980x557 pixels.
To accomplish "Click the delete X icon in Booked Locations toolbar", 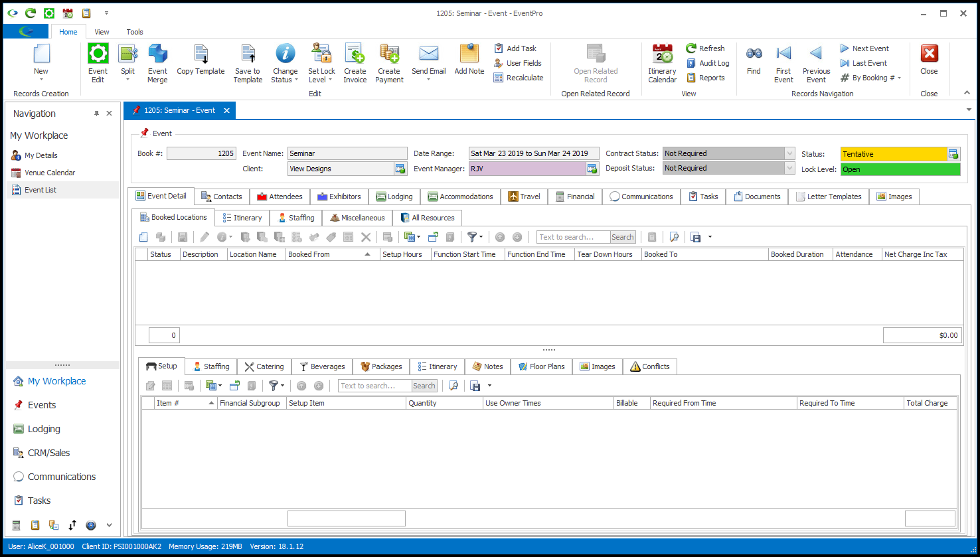I will click(x=365, y=237).
